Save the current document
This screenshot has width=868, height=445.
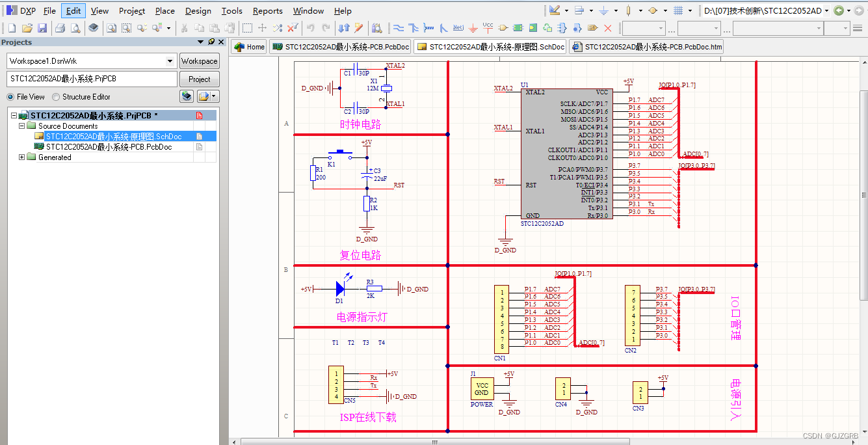(x=42, y=27)
